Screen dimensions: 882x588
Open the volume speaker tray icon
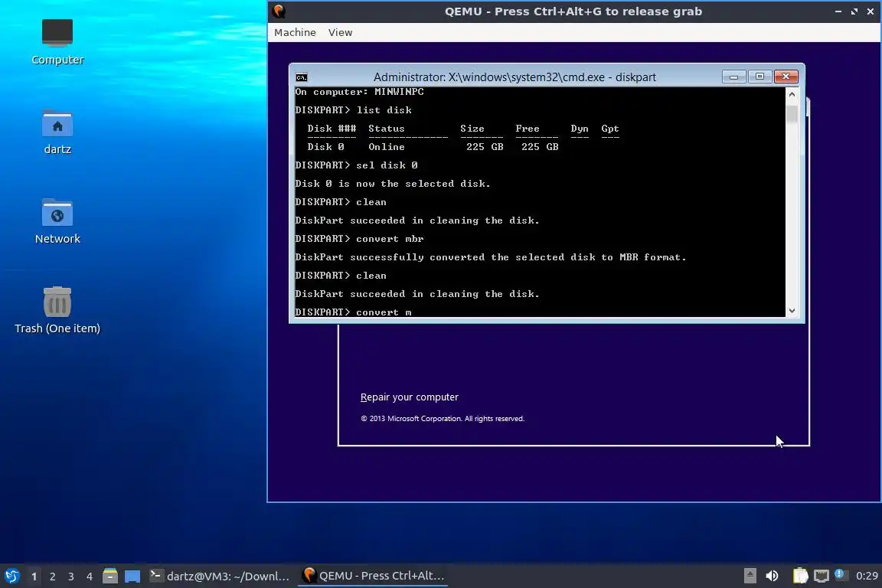click(772, 576)
